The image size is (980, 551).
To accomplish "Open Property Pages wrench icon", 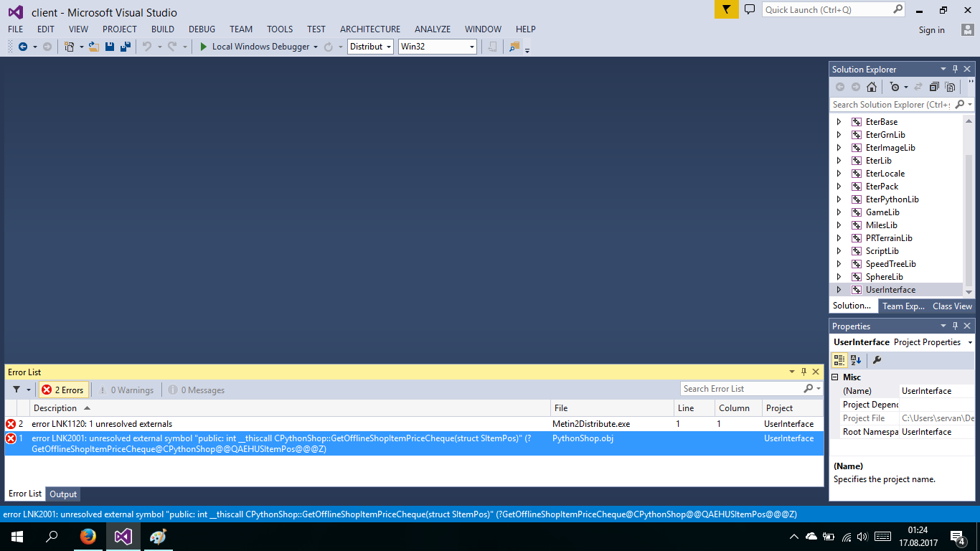I will pyautogui.click(x=877, y=360).
